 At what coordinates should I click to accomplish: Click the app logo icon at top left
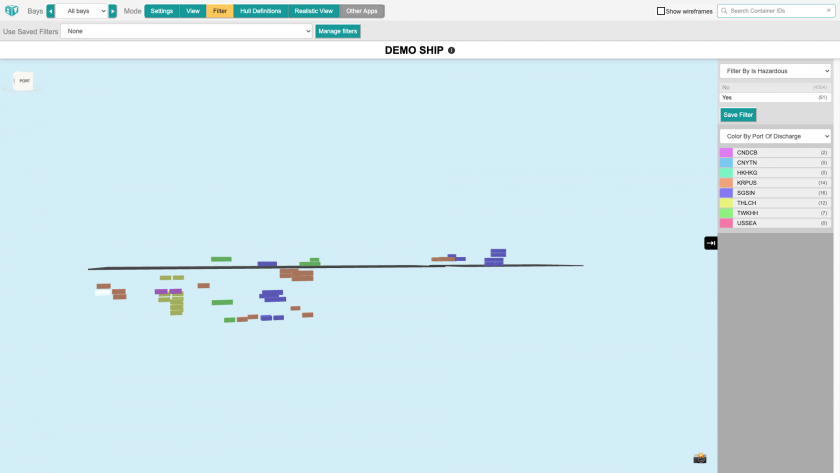coord(11,11)
